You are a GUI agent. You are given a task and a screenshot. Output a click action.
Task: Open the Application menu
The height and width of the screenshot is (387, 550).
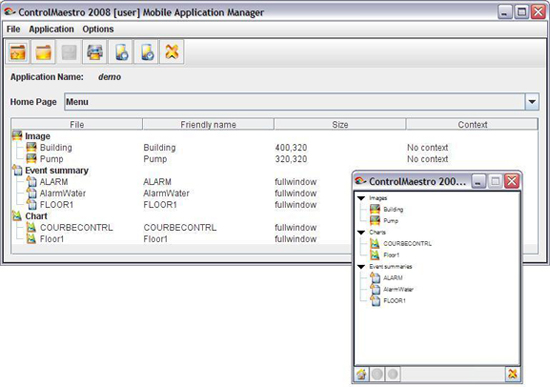[51, 29]
